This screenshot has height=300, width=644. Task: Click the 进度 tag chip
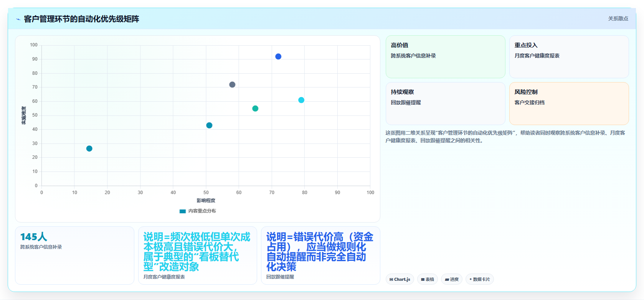pos(452,279)
